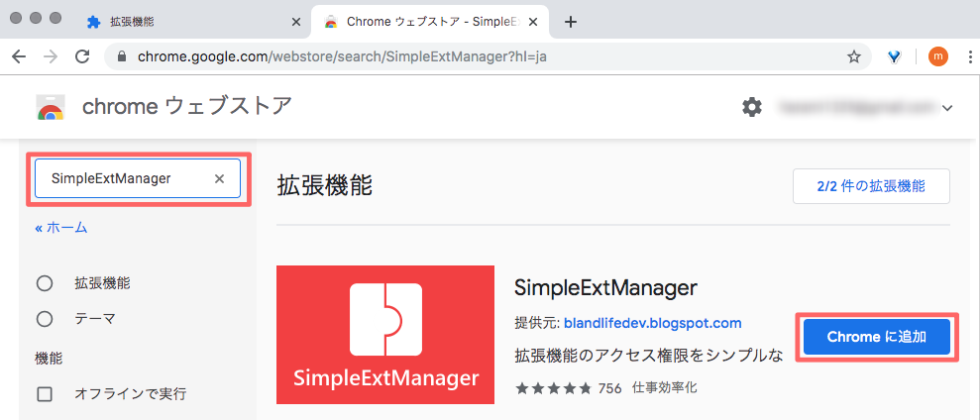Click the Chrome web store logo
Image resolution: width=980 pixels, height=420 pixels.
(x=50, y=108)
